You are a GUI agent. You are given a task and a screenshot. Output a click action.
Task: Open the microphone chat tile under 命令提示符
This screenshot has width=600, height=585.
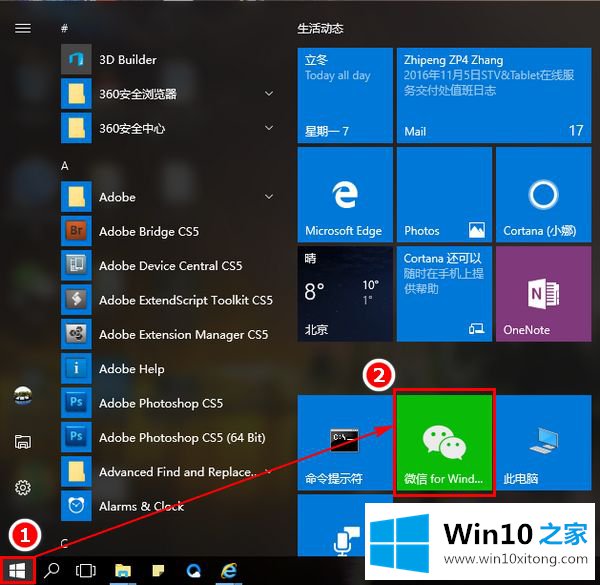pos(345,525)
